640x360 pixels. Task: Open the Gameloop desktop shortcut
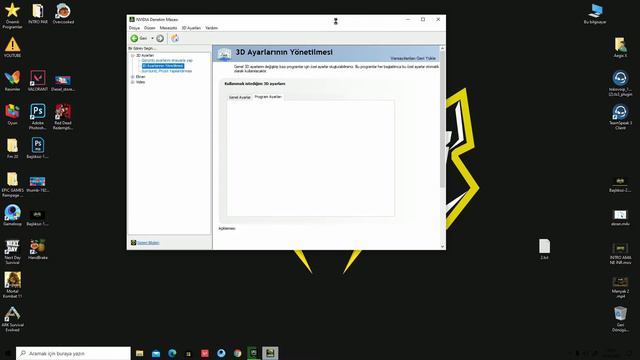(x=12, y=215)
